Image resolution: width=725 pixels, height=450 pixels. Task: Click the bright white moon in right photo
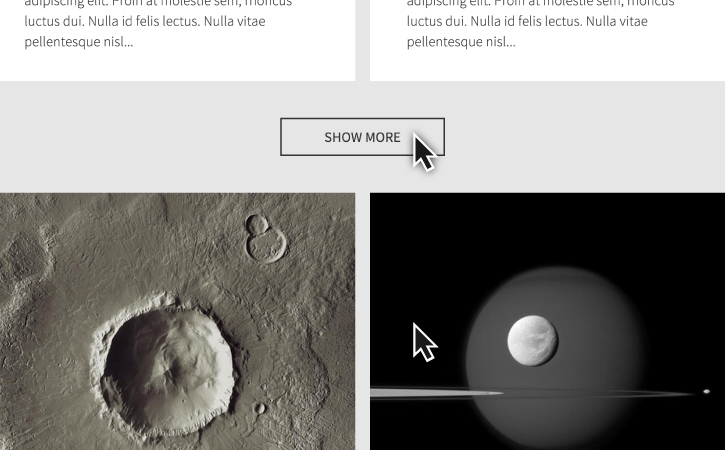pos(532,341)
